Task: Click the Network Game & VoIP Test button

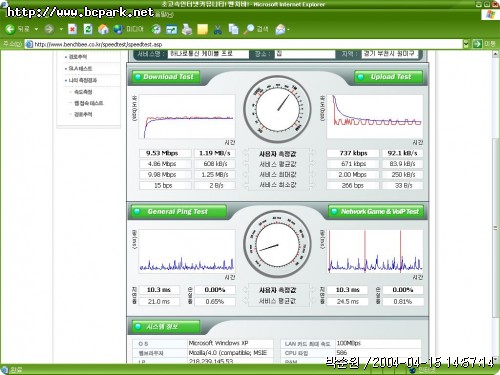Action: 376,211
